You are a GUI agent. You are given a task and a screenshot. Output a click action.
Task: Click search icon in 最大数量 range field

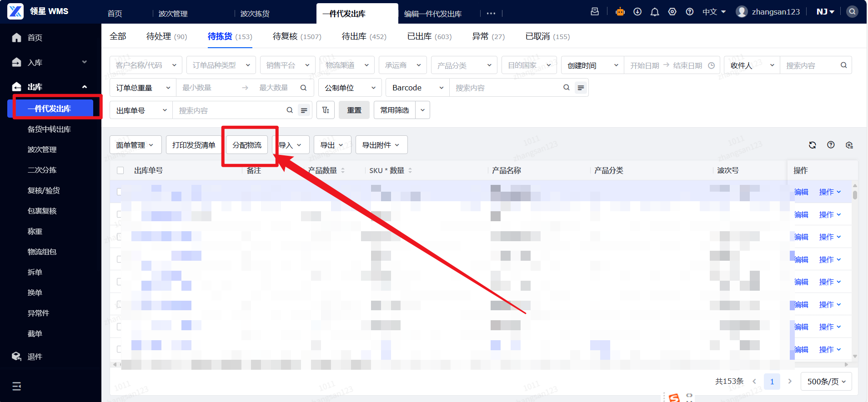coord(303,88)
